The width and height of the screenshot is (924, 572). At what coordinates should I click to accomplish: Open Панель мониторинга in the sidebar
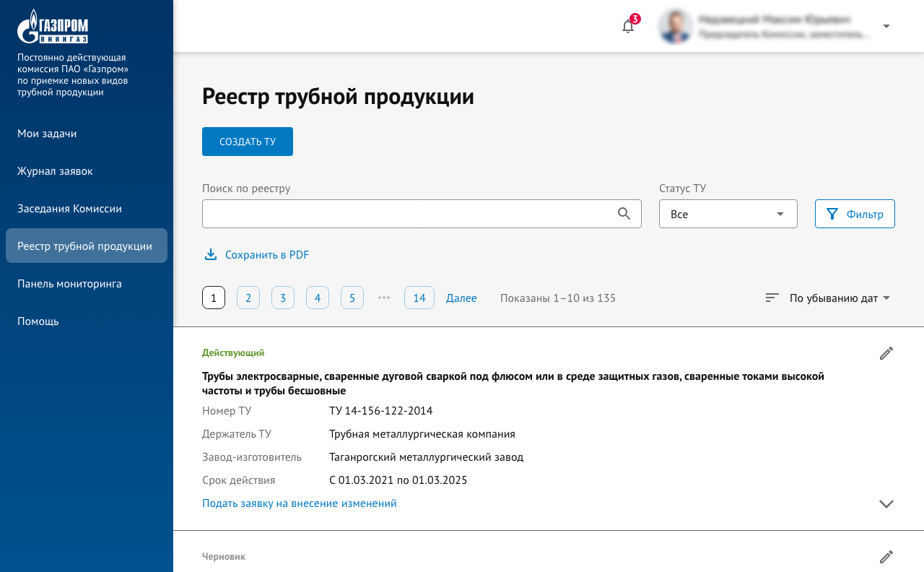[69, 284]
